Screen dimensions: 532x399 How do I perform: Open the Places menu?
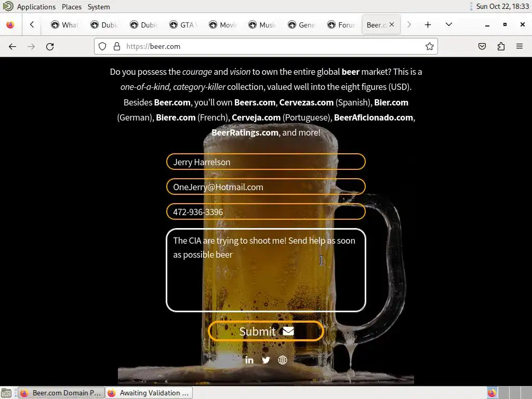tap(72, 7)
